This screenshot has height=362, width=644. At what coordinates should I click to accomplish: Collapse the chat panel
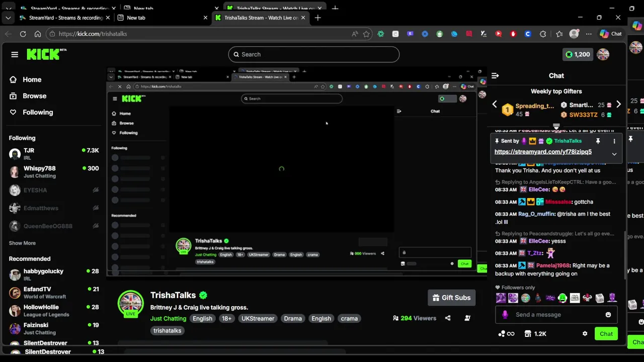pos(495,75)
